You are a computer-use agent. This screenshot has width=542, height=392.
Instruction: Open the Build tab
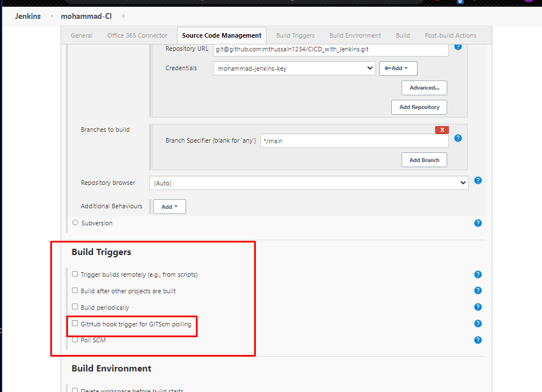tap(403, 35)
